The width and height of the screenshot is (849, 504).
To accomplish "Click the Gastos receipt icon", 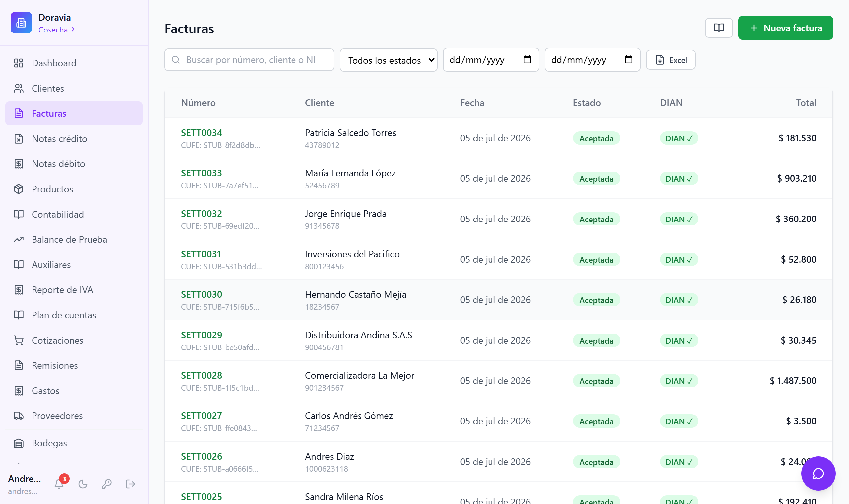I will (x=19, y=391).
